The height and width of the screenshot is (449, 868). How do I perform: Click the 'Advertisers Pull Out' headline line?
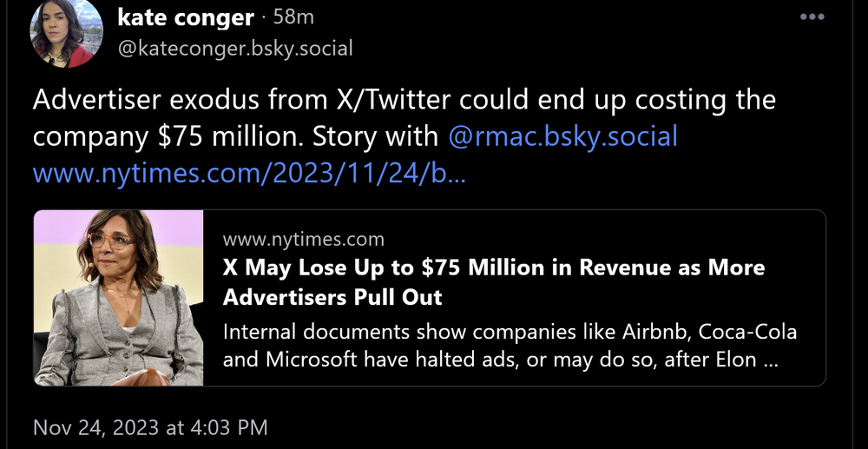(332, 297)
